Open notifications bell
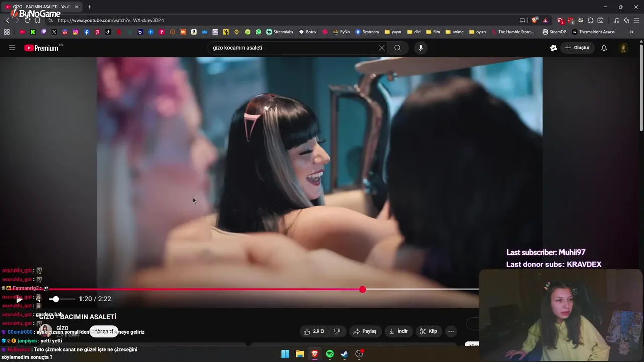 point(604,48)
